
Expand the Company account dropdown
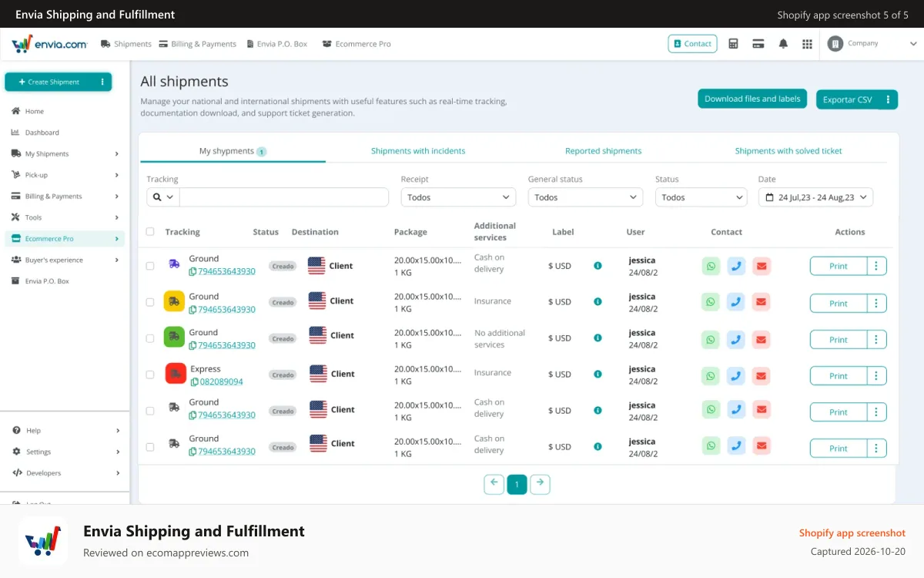(x=913, y=44)
